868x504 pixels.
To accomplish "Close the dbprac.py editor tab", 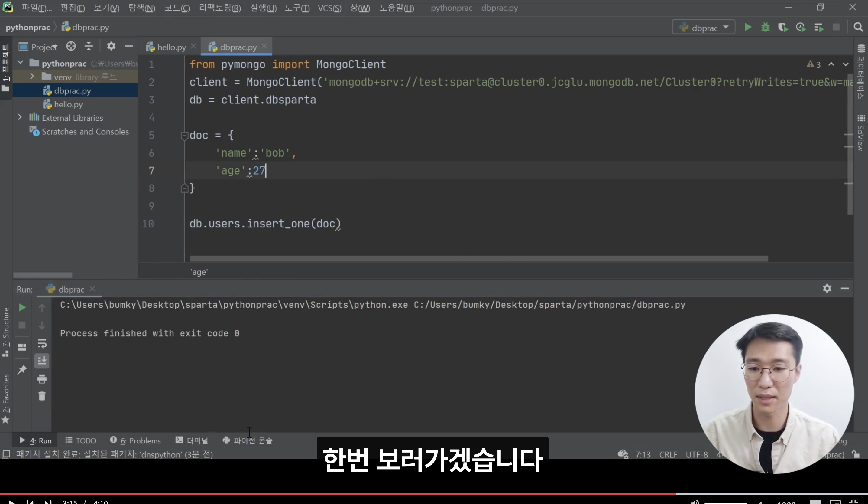I will click(264, 46).
